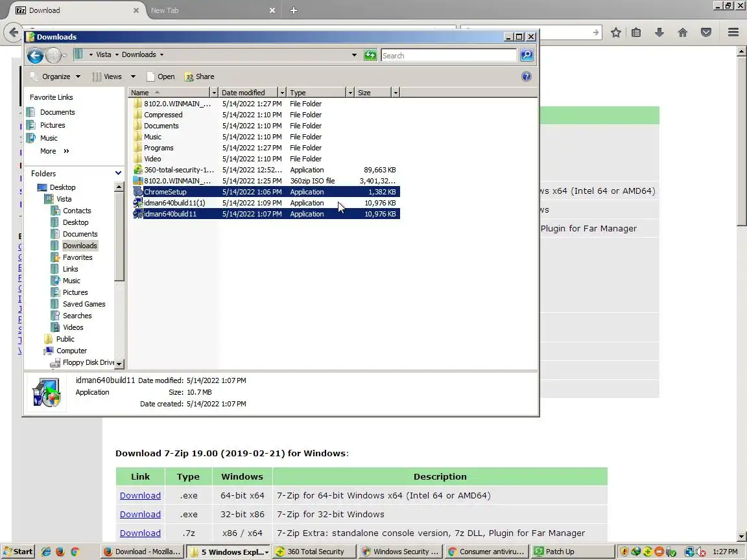Image resolution: width=747 pixels, height=560 pixels.
Task: Click the Explorer Forward arrow button
Action: [x=53, y=55]
